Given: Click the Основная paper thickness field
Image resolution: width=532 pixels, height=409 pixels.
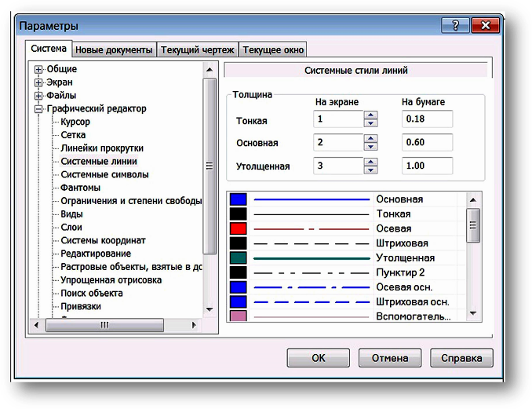Looking at the screenshot, I should tap(427, 143).
